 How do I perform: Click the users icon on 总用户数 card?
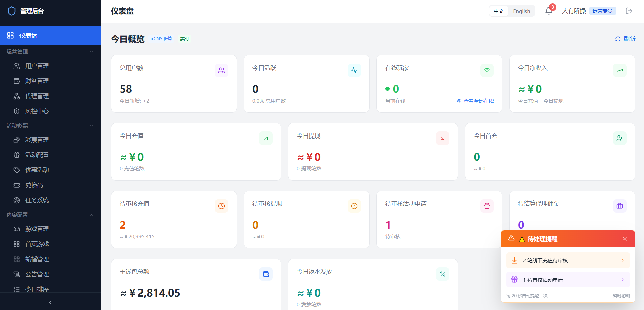point(222,70)
